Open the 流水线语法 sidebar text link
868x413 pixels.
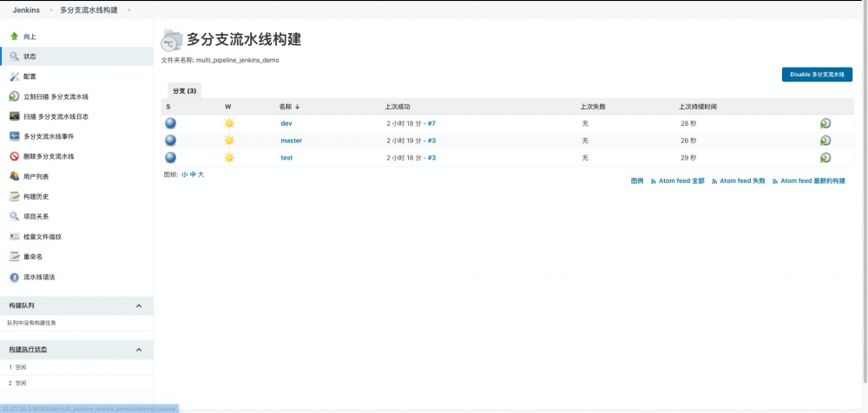39,277
